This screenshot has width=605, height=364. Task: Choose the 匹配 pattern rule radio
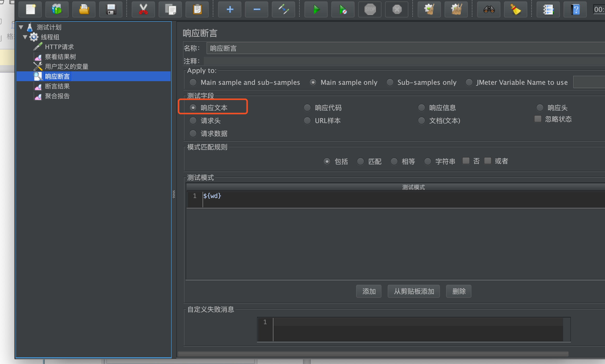360,162
